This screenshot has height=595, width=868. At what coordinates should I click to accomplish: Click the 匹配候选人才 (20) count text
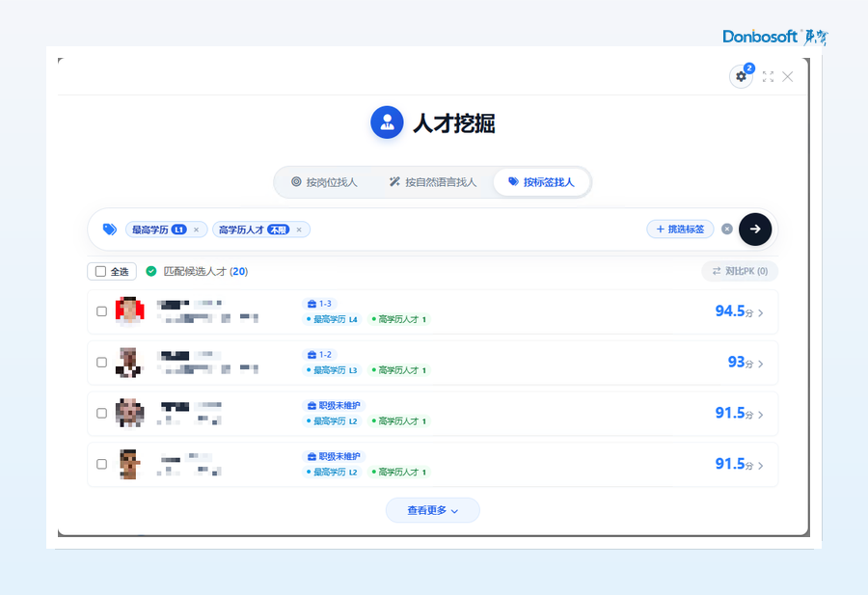coord(205,271)
